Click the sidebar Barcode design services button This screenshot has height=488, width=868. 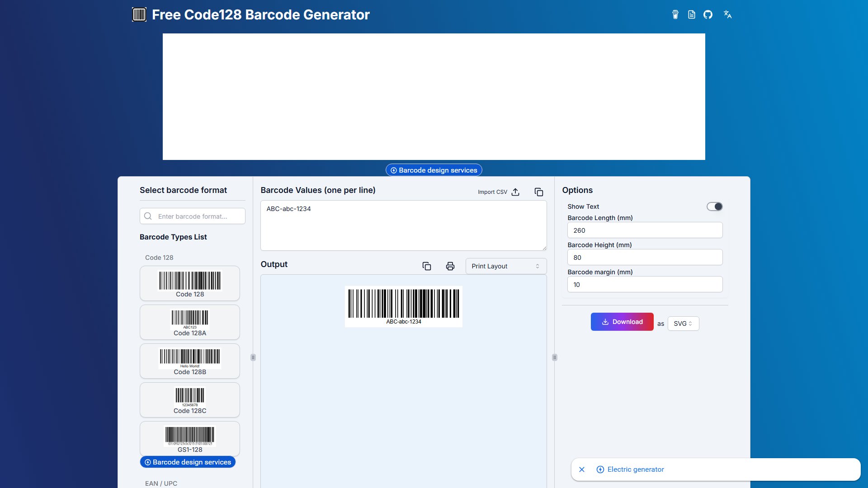[x=188, y=462]
